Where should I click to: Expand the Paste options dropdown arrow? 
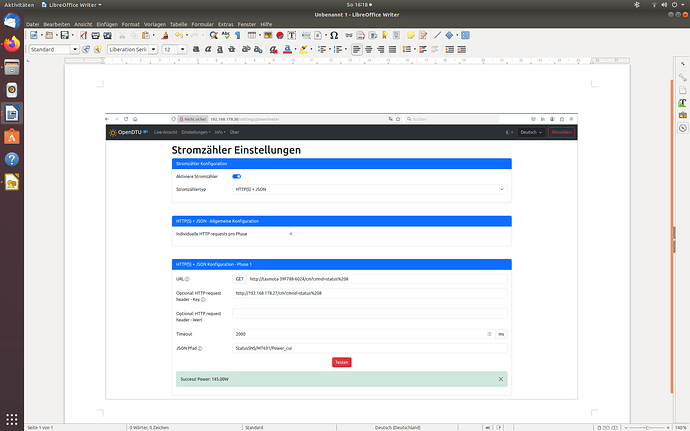pyautogui.click(x=153, y=35)
